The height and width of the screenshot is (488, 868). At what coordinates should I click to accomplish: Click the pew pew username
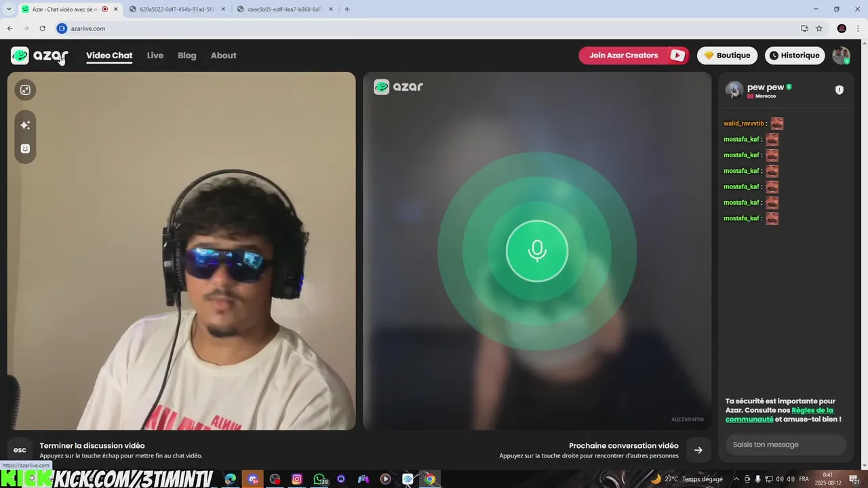(x=766, y=87)
